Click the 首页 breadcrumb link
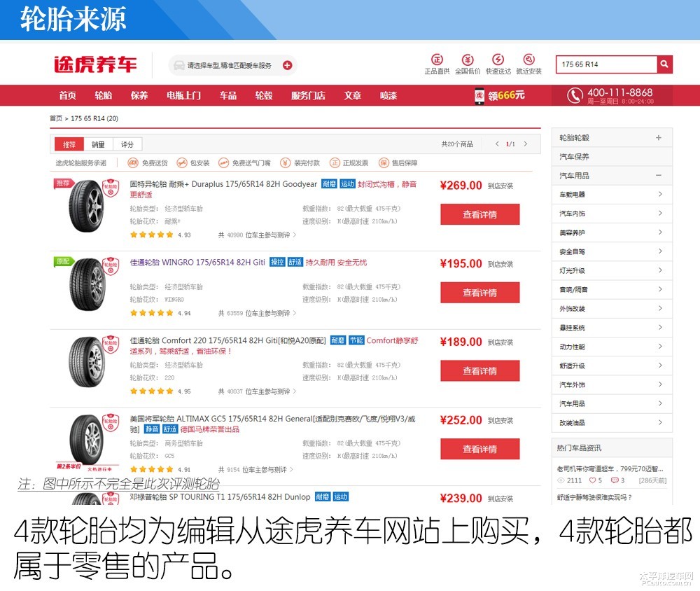700x591 pixels. point(56,118)
